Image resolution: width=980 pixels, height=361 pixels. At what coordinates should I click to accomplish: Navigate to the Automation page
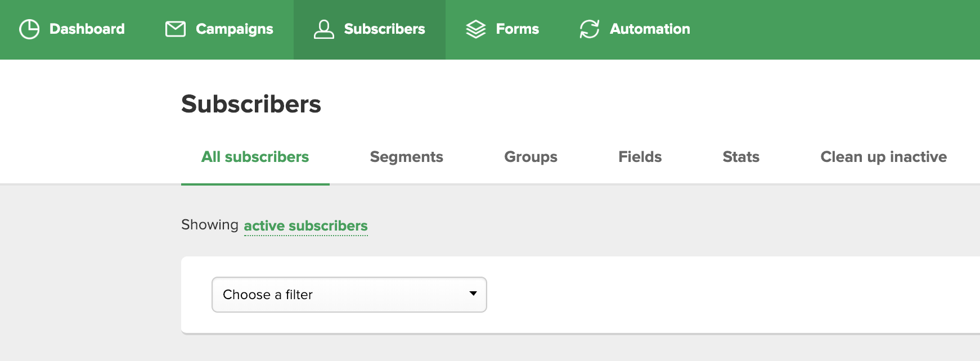tap(650, 29)
